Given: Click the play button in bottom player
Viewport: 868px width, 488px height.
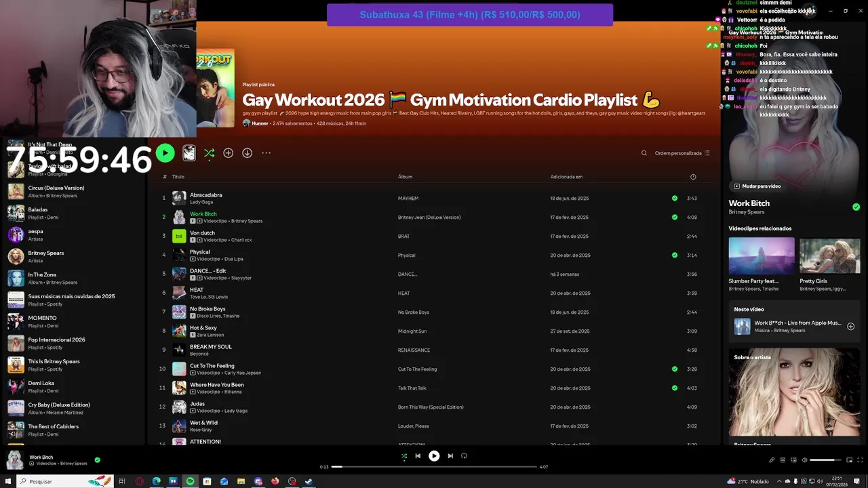Looking at the screenshot, I should [434, 456].
